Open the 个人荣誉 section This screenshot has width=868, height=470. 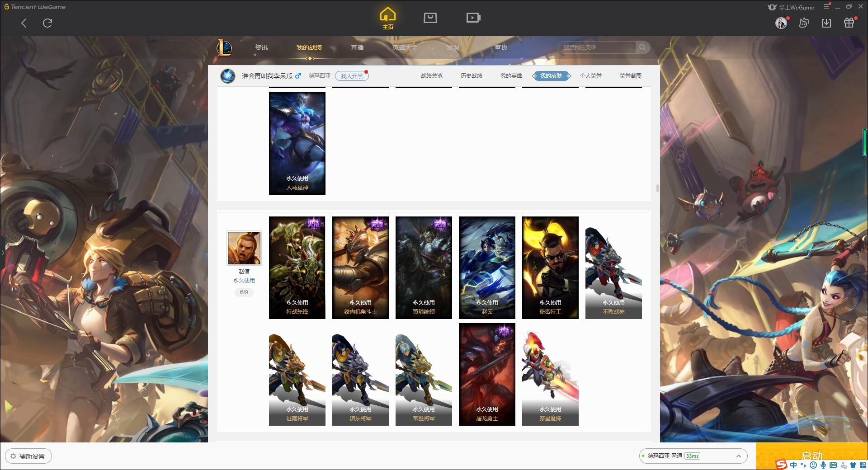[x=591, y=76]
